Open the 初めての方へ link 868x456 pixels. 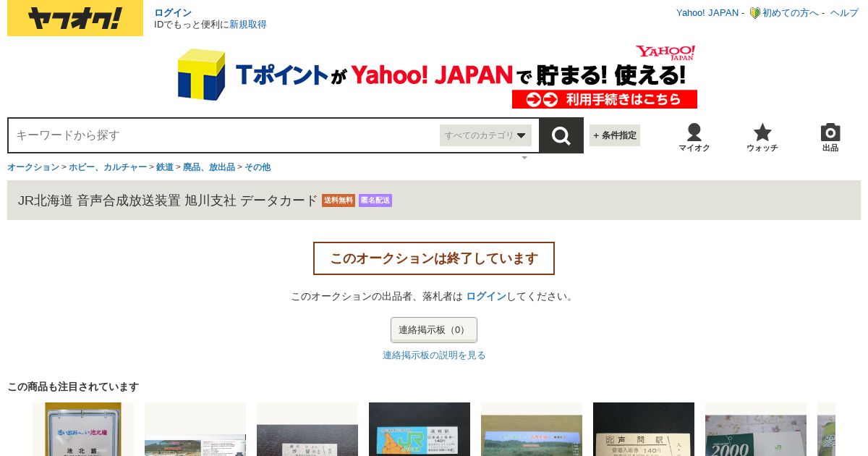791,13
